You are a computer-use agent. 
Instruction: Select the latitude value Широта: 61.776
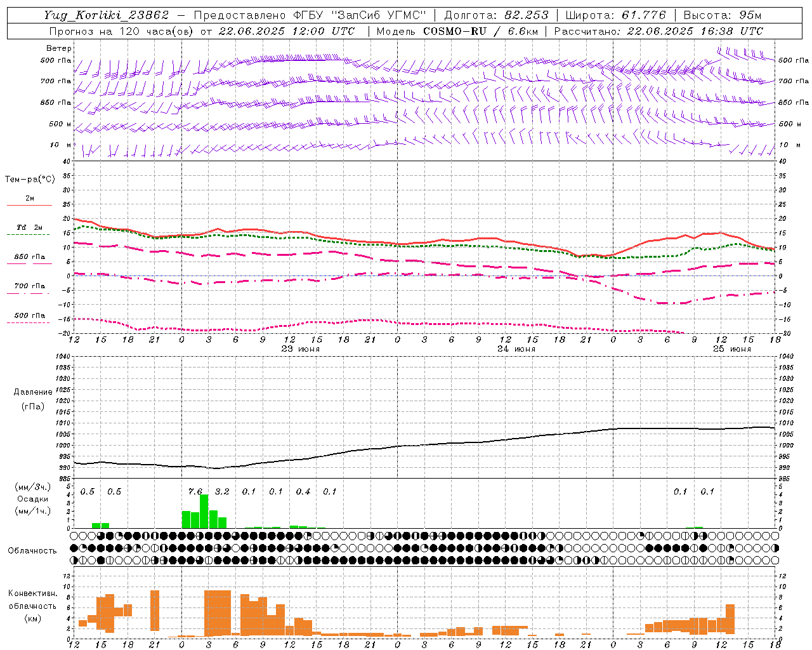(615, 15)
